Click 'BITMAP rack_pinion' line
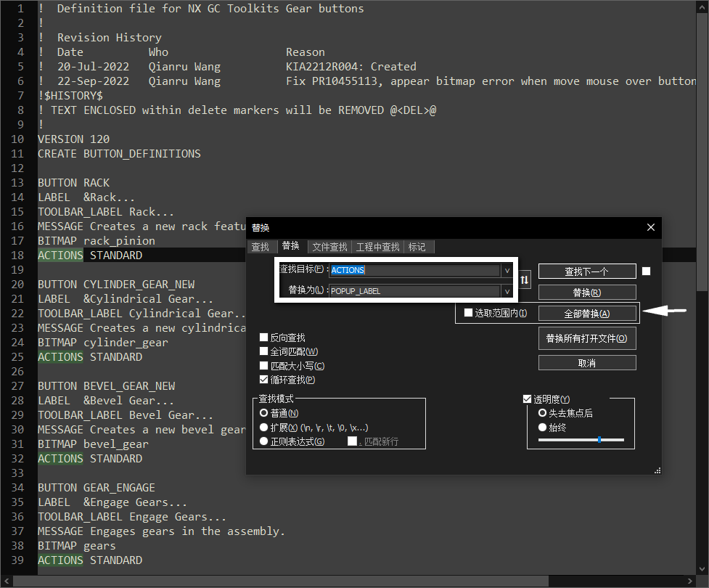This screenshot has width=709, height=588. [x=97, y=240]
